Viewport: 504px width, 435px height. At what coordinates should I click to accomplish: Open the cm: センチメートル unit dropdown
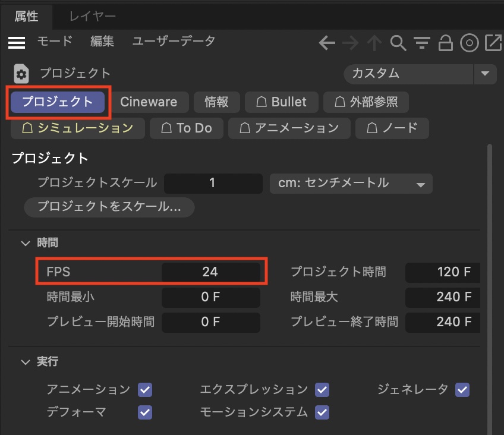(351, 184)
